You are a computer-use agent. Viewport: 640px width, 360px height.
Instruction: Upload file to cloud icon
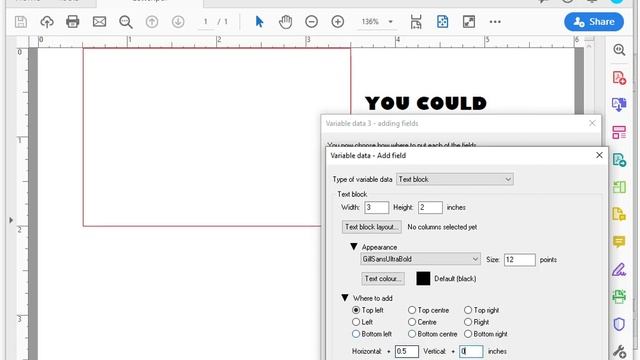pos(47,22)
